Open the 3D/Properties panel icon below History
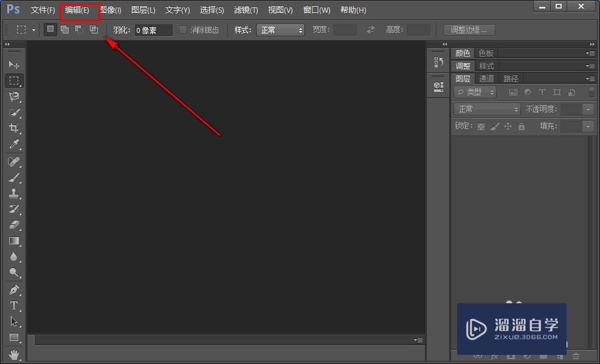The width and height of the screenshot is (600, 364). pyautogui.click(x=438, y=87)
